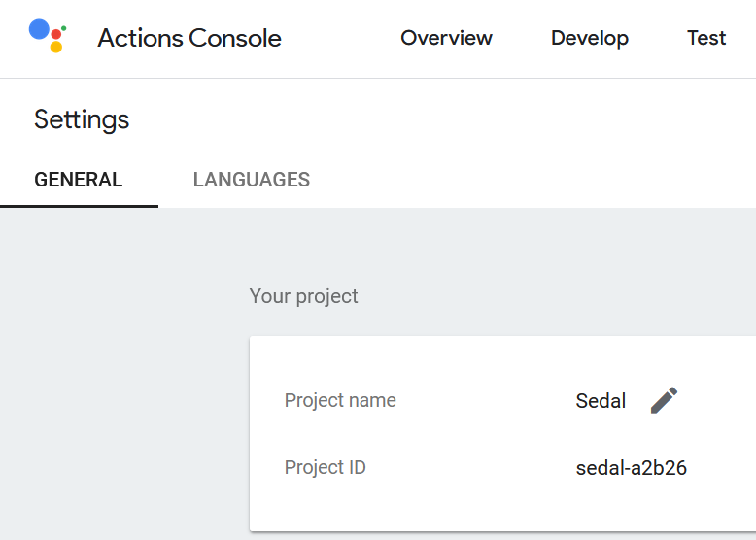
Task: Click the Google Assistant logo icon
Action: tap(48, 36)
